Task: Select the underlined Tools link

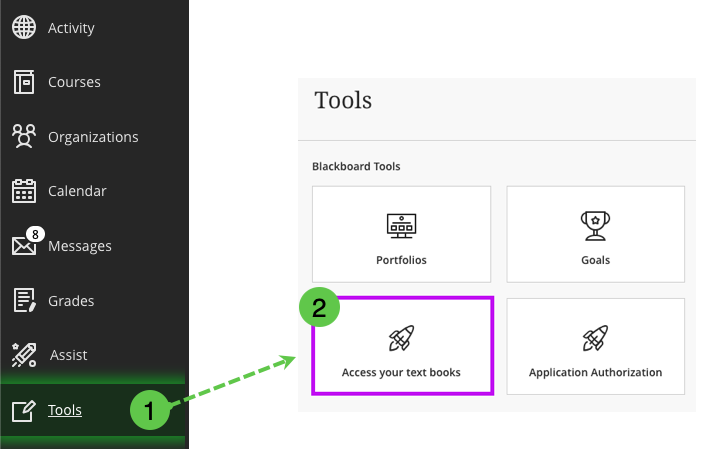Action: pos(65,410)
